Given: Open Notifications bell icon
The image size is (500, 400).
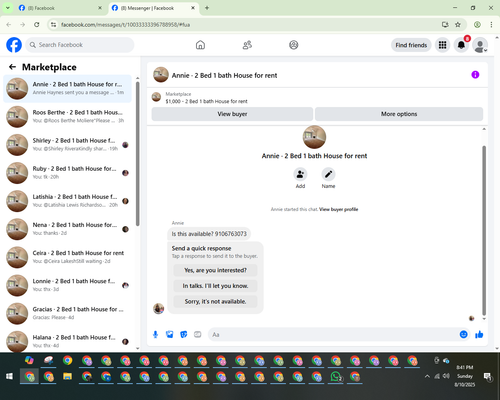Looking at the screenshot, I should [x=461, y=45].
